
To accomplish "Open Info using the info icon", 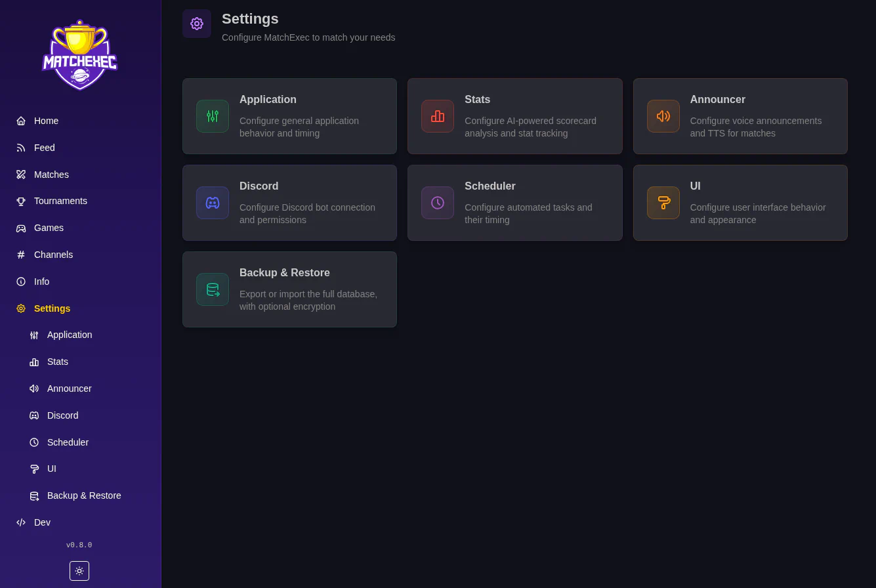I will click(21, 282).
